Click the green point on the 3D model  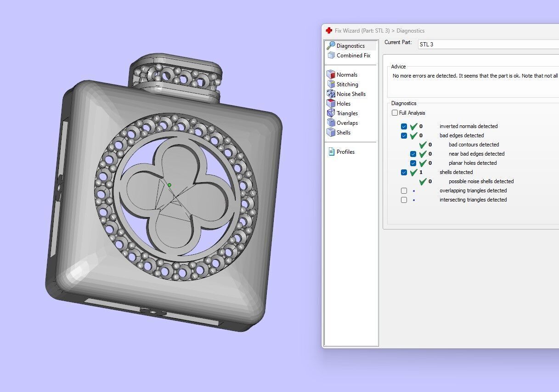tap(169, 185)
